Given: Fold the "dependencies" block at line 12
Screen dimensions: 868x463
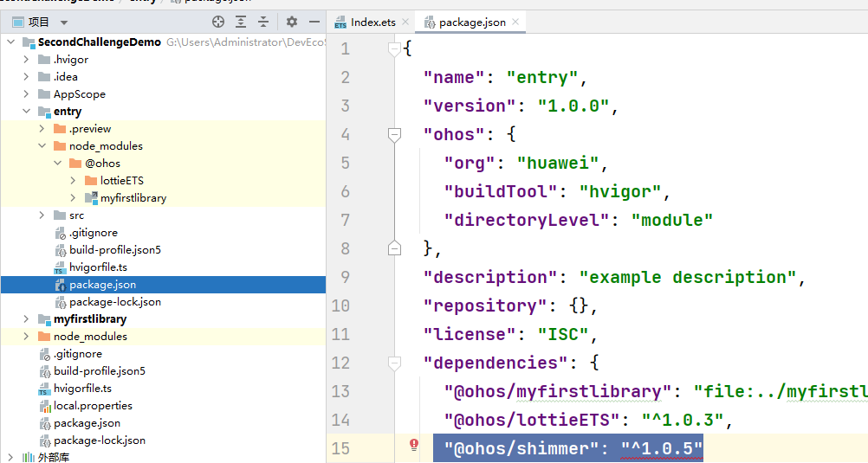Looking at the screenshot, I should point(394,363).
